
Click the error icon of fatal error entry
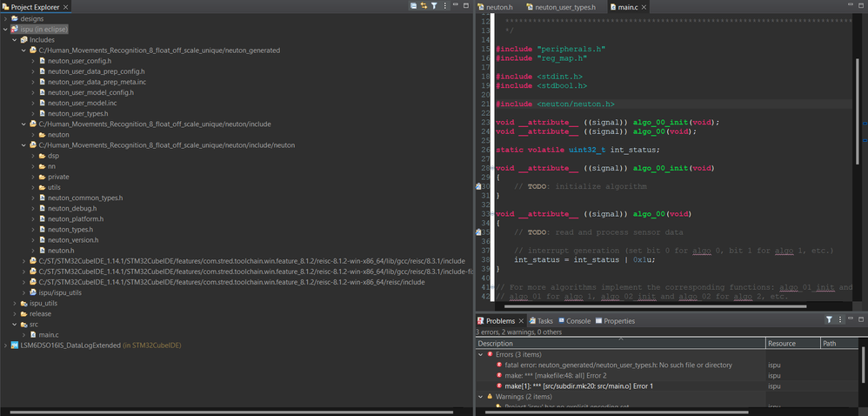click(x=499, y=365)
